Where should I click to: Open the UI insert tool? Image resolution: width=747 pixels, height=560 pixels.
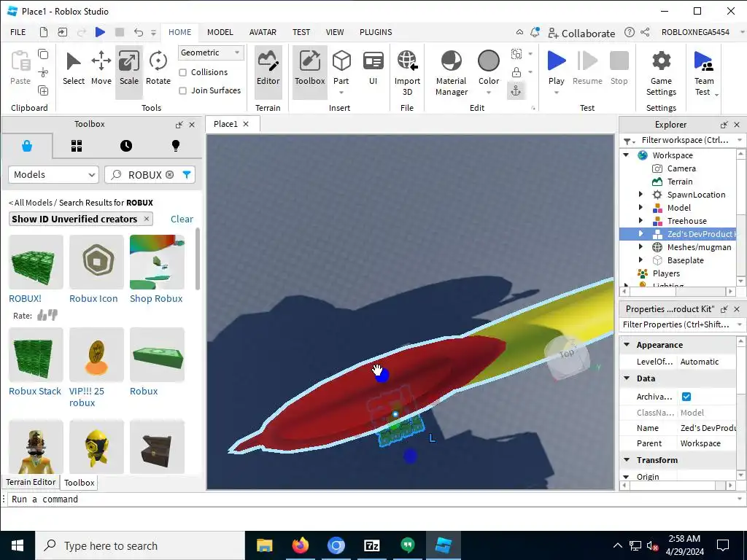click(x=373, y=68)
